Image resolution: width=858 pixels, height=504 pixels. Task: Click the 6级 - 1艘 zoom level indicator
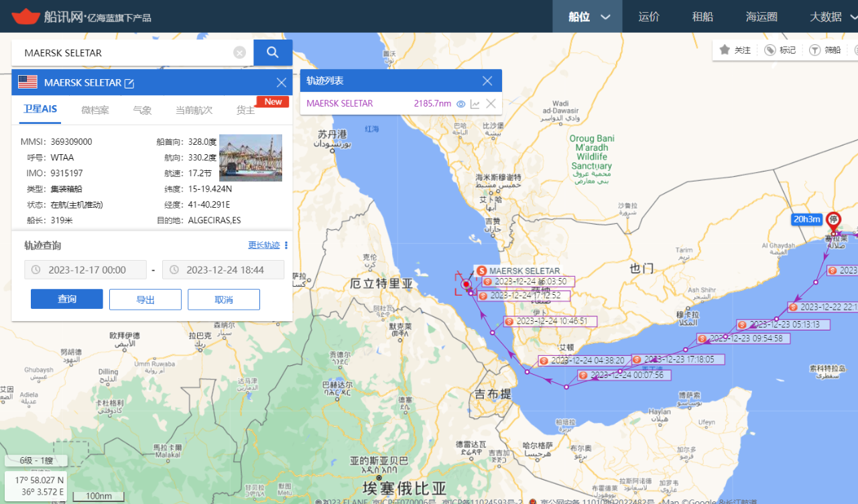click(x=36, y=460)
